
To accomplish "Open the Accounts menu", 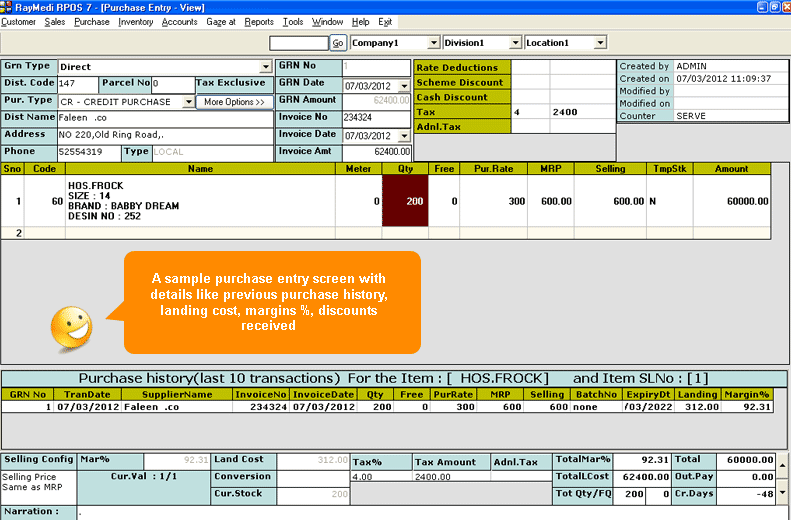I will 179,22.
